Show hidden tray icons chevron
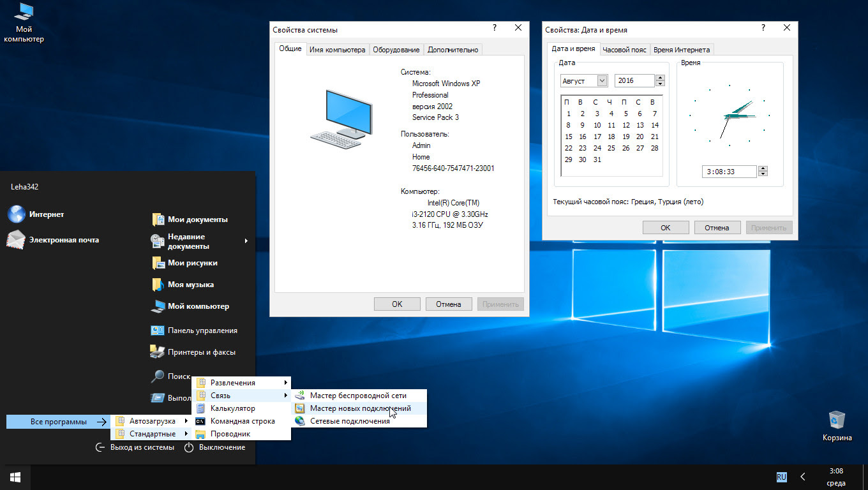Screen dimensions: 868x490 [803, 477]
